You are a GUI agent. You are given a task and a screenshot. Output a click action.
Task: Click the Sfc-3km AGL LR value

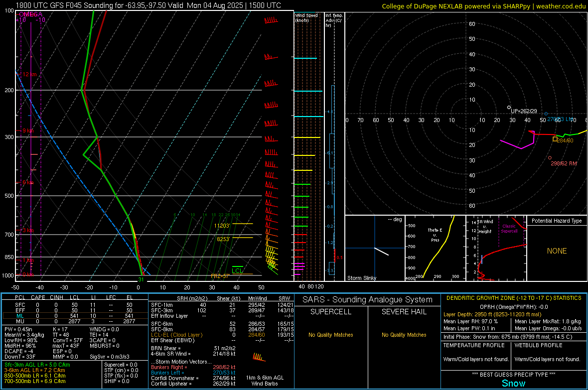coord(37,365)
